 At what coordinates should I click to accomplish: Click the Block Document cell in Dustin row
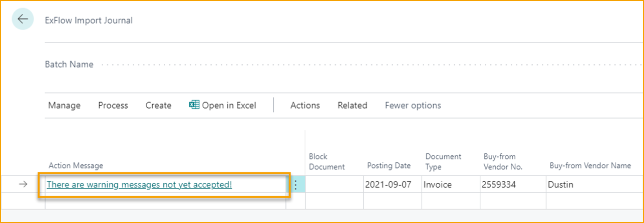pyautogui.click(x=335, y=184)
